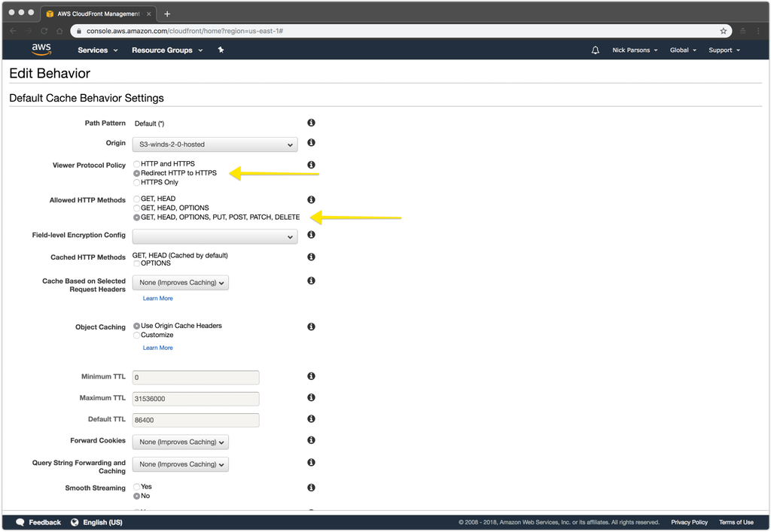Click info icon beside Viewer Protocol Policy
The image size is (771, 532).
[311, 165]
